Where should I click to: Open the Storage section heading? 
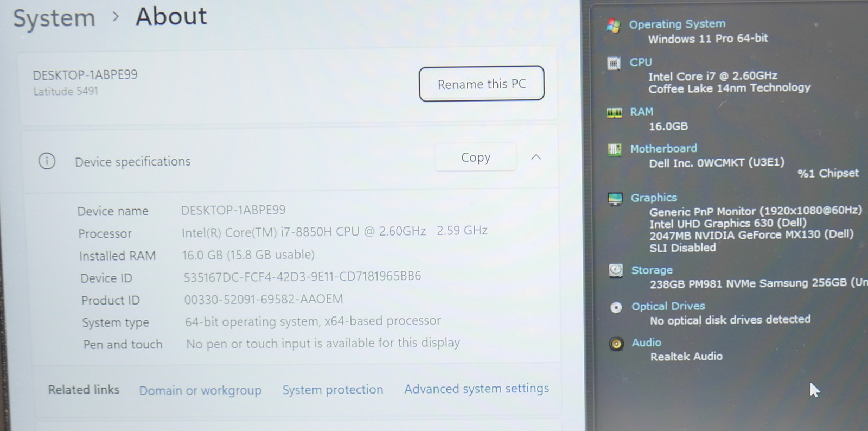coord(652,270)
